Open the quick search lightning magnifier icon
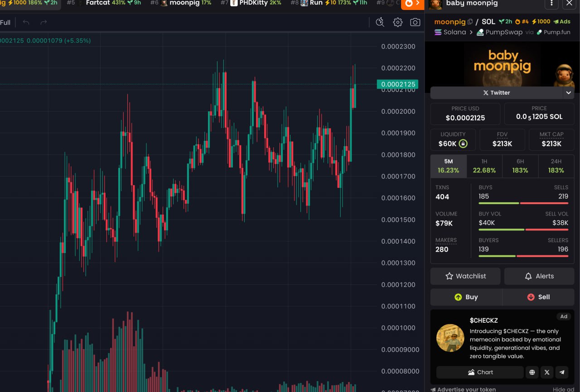Viewport: 580px width, 392px height. 380,22
